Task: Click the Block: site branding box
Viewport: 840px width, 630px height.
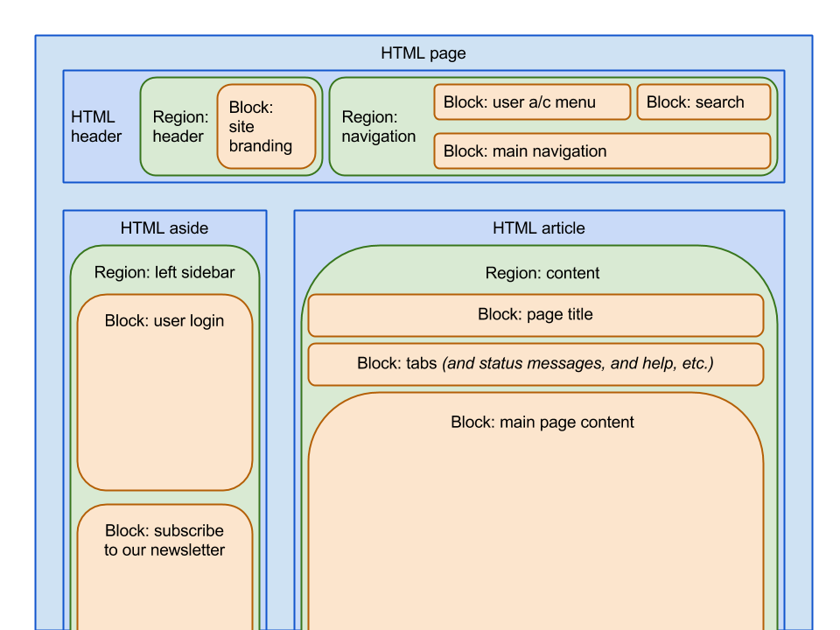Action: [266, 126]
